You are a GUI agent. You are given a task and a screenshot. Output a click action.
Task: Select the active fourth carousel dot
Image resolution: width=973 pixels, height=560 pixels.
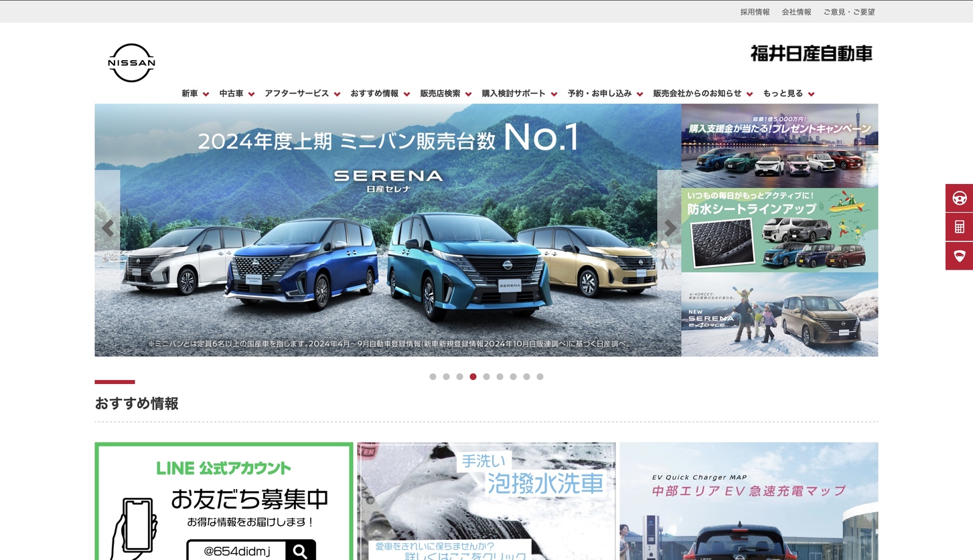point(473,377)
